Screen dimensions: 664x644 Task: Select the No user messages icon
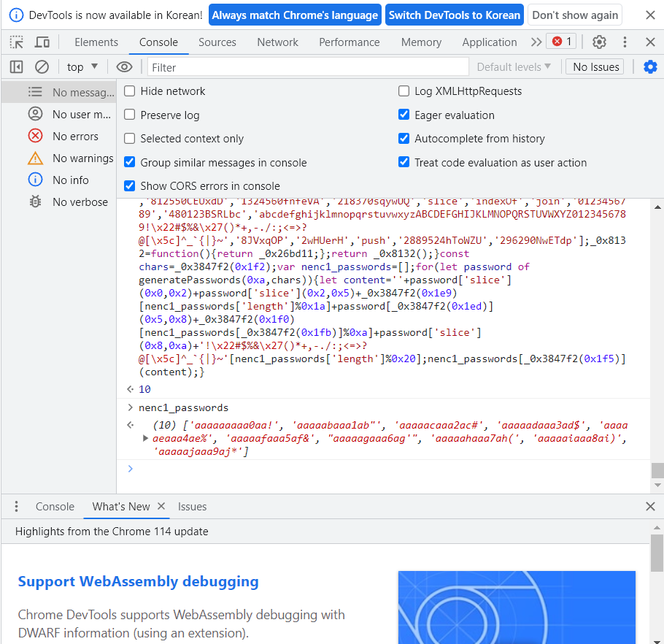tap(35, 114)
